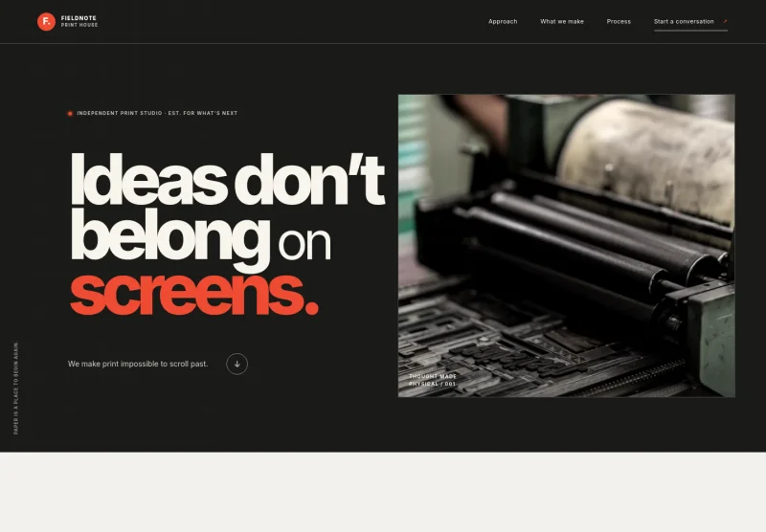Image resolution: width=766 pixels, height=532 pixels.
Task: Click the circular down-arrow scroll button
Action: tap(237, 364)
